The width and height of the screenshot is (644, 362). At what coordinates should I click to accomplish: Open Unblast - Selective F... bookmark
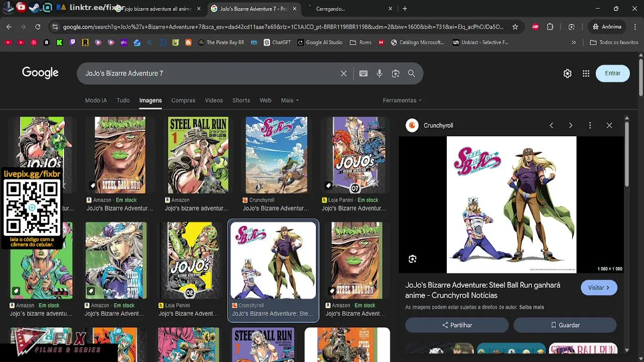[x=480, y=43]
